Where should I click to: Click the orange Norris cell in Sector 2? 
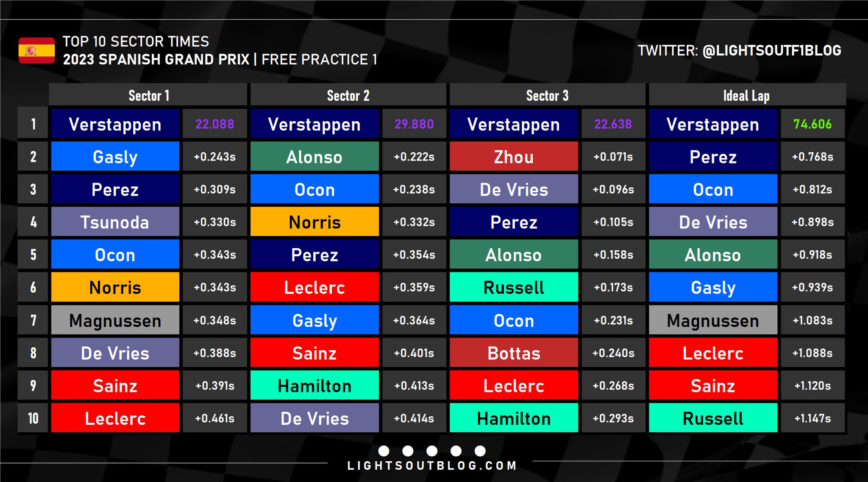click(314, 222)
